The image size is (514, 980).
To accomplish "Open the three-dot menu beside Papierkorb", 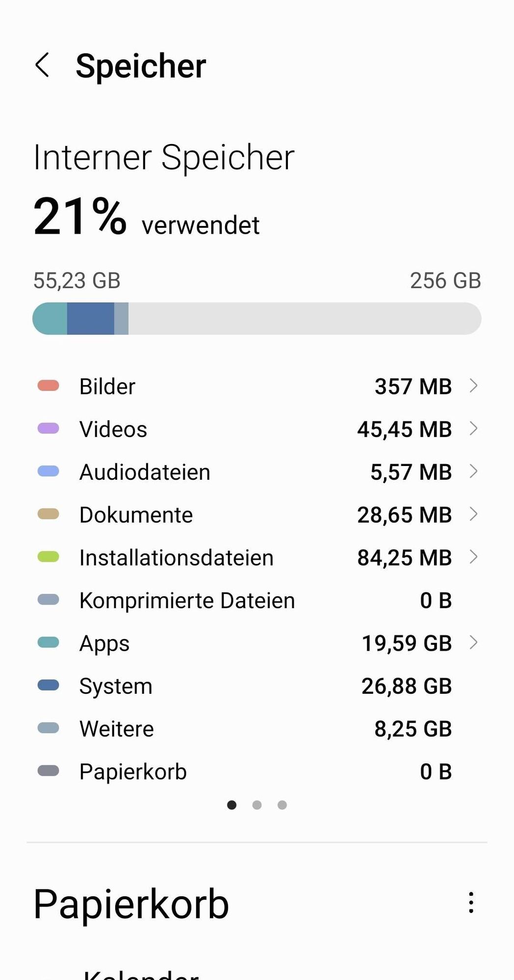I will pyautogui.click(x=471, y=903).
